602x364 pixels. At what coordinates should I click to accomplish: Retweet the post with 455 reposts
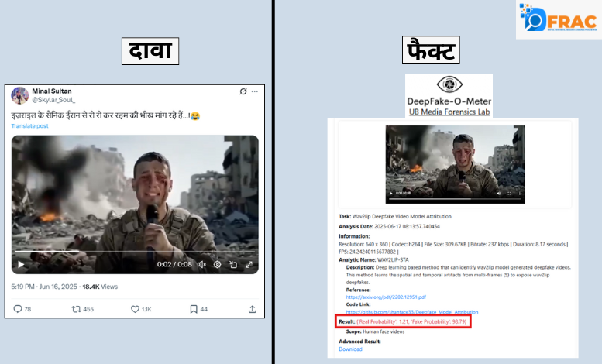pyautogui.click(x=76, y=309)
